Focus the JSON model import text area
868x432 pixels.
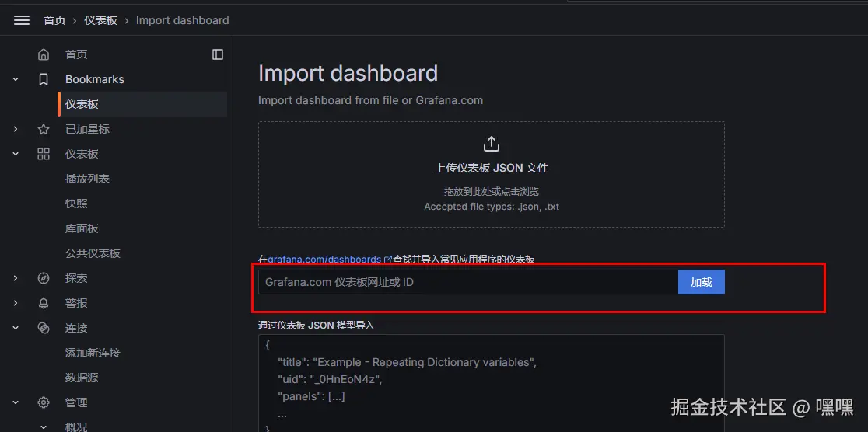(x=492, y=383)
